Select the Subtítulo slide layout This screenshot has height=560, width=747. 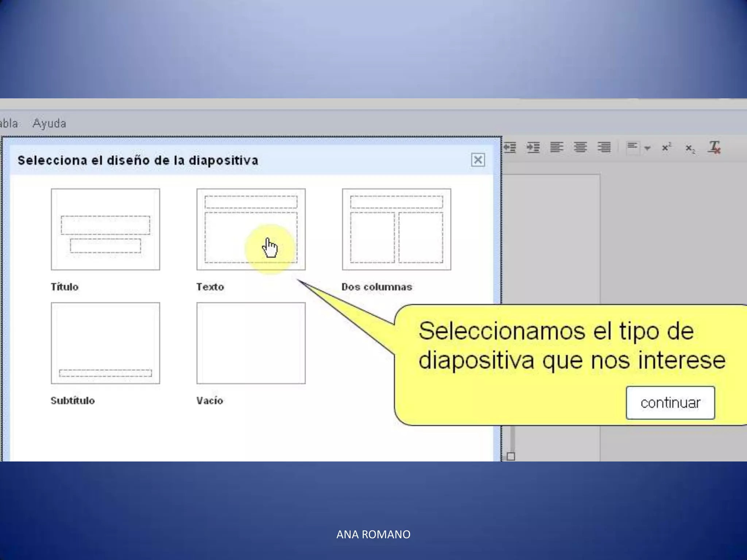105,343
